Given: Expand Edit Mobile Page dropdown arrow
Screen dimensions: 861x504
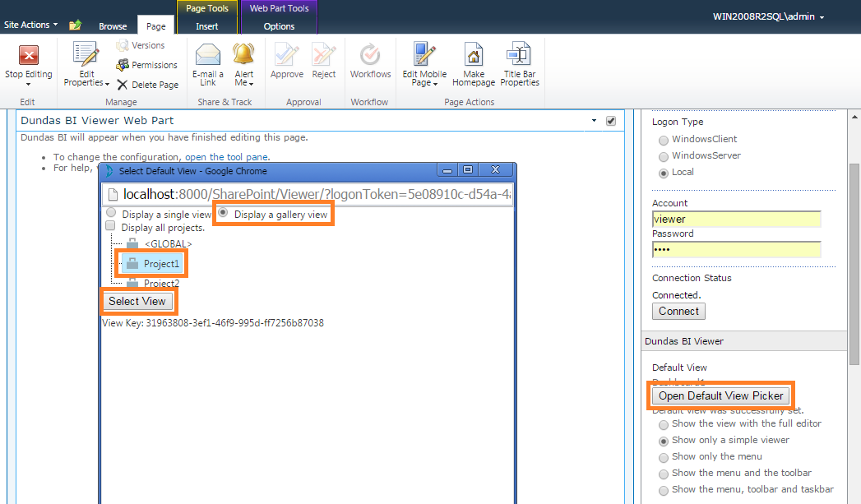Looking at the screenshot, I should (435, 84).
